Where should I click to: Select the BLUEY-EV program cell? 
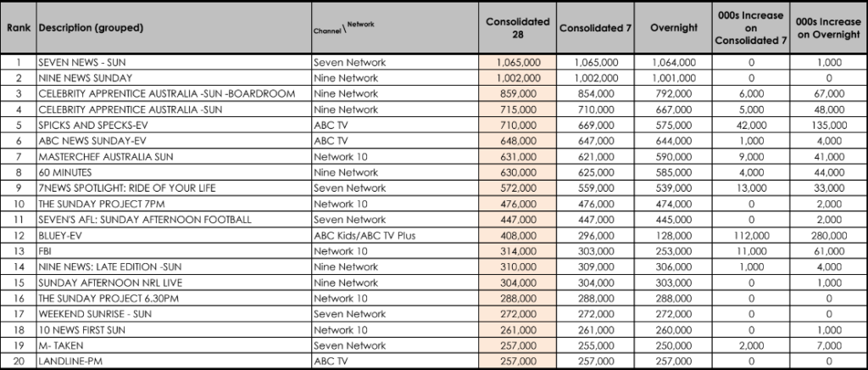[x=174, y=235]
